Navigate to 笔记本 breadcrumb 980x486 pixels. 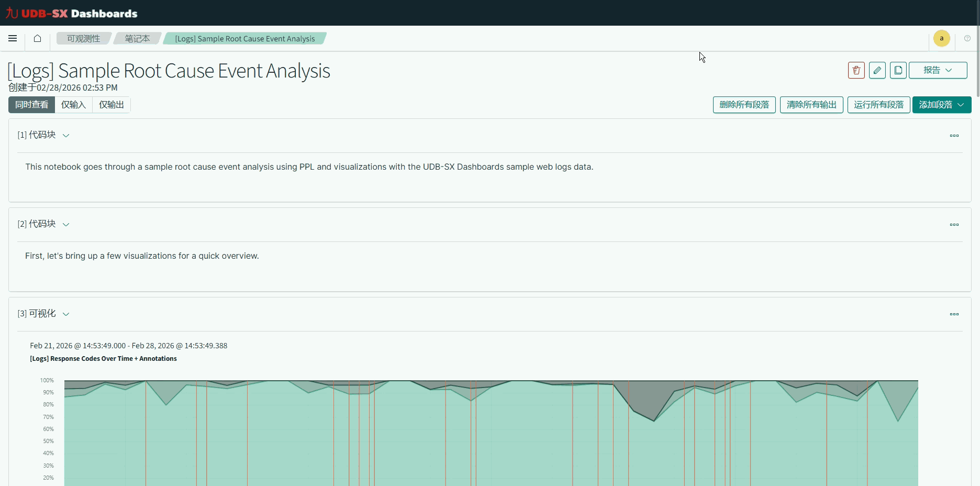[137, 39]
